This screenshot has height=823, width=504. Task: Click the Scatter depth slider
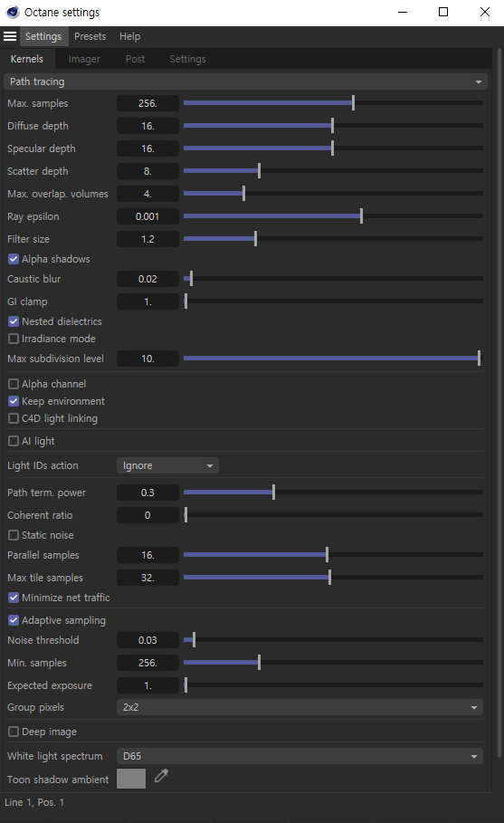[x=333, y=170]
